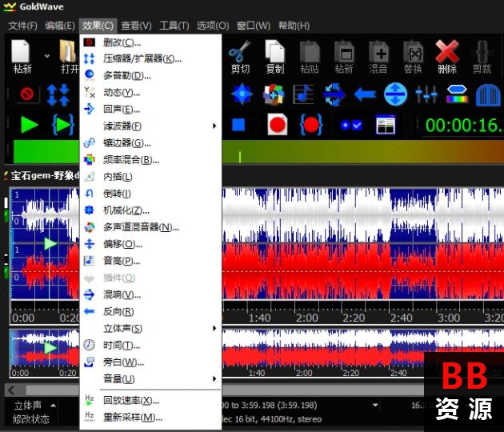Click the Paste toolbar icon
The width and height of the screenshot is (504, 432).
pos(310,51)
